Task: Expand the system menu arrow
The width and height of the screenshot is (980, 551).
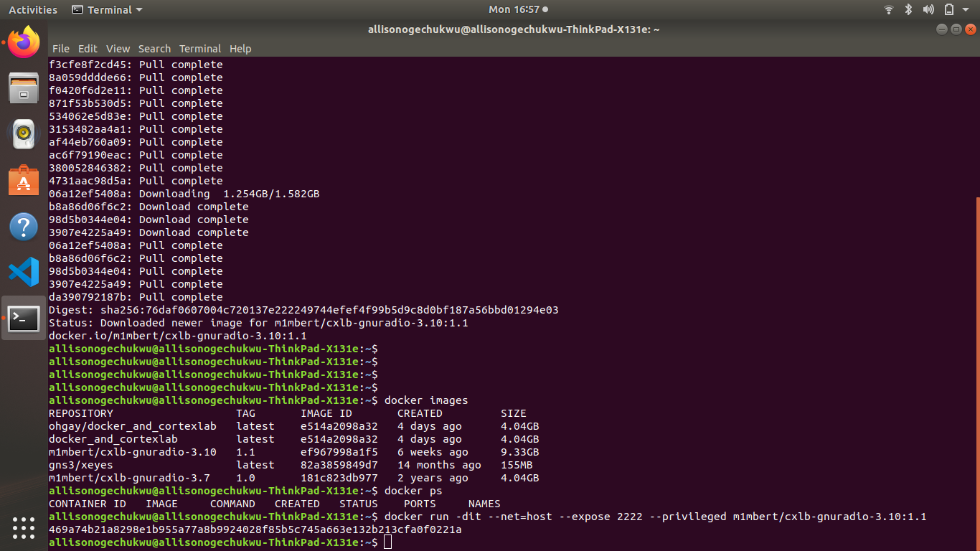Action: pyautogui.click(x=967, y=10)
